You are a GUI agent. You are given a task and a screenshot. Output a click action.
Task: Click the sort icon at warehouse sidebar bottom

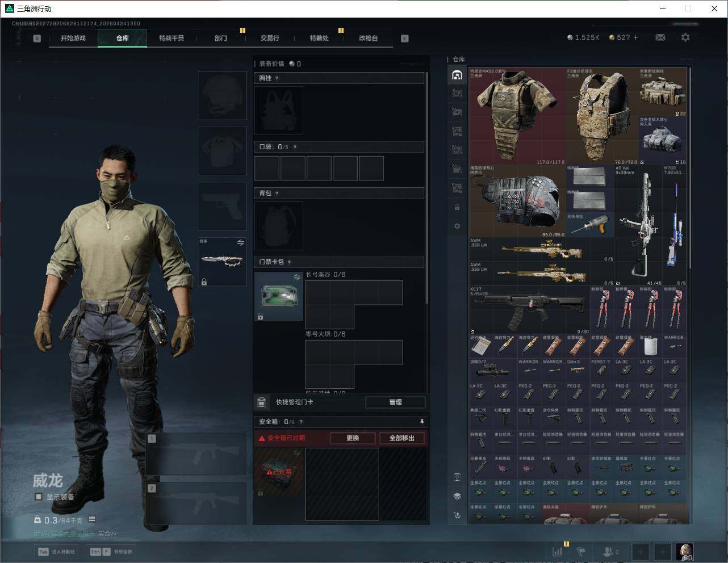(457, 515)
